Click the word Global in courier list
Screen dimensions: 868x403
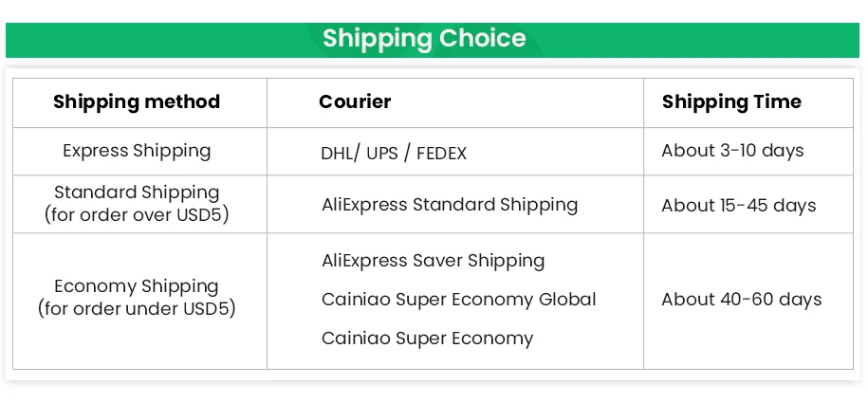[567, 300]
